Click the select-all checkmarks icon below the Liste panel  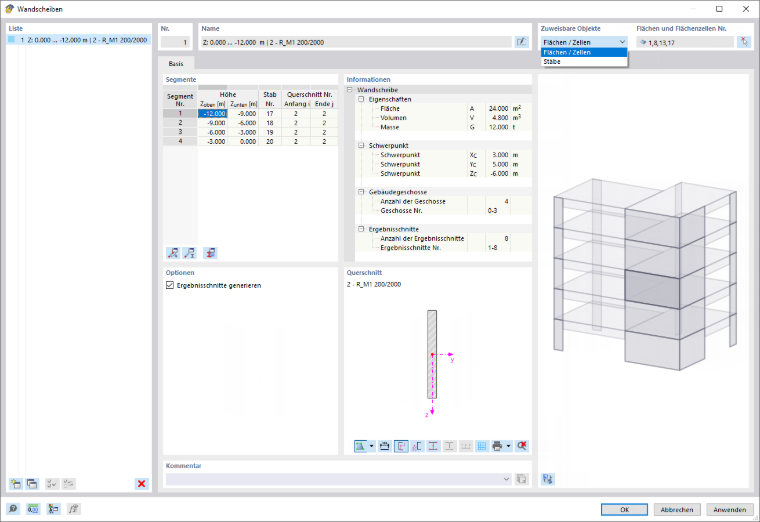point(52,483)
